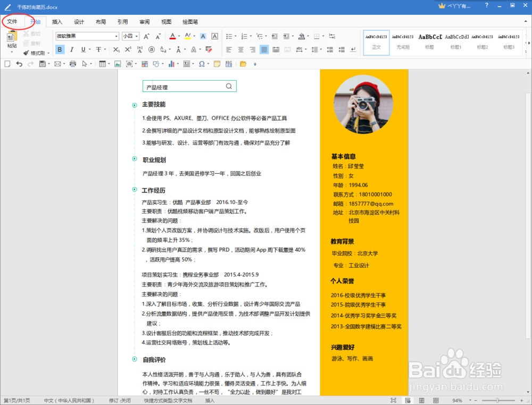Expand the borders dropdown arrow

pyautogui.click(x=323, y=36)
